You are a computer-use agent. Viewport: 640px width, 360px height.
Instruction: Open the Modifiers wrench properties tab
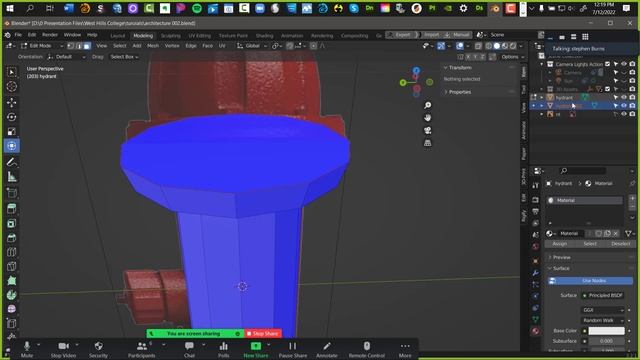click(x=535, y=273)
